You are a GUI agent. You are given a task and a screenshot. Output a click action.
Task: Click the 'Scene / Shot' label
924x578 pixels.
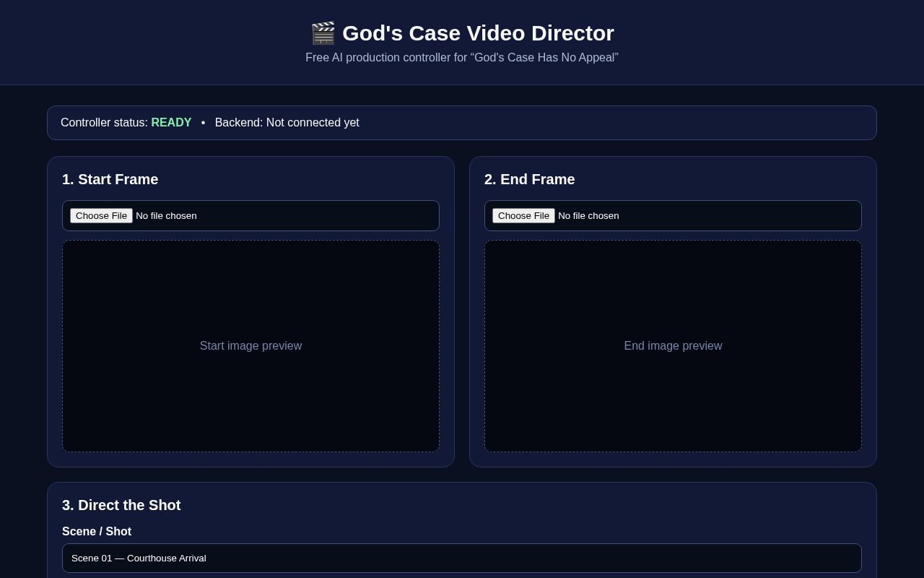[97, 532]
